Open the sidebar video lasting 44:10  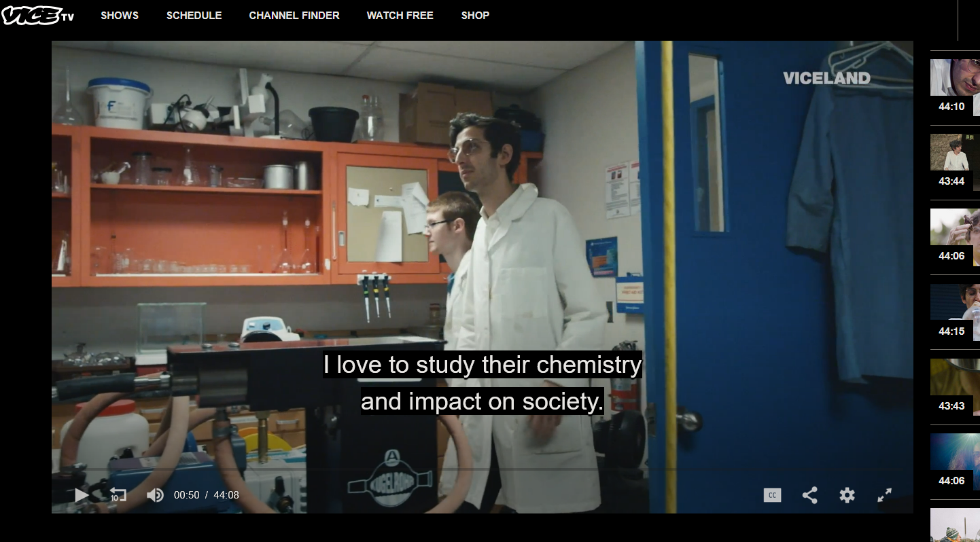[955, 88]
